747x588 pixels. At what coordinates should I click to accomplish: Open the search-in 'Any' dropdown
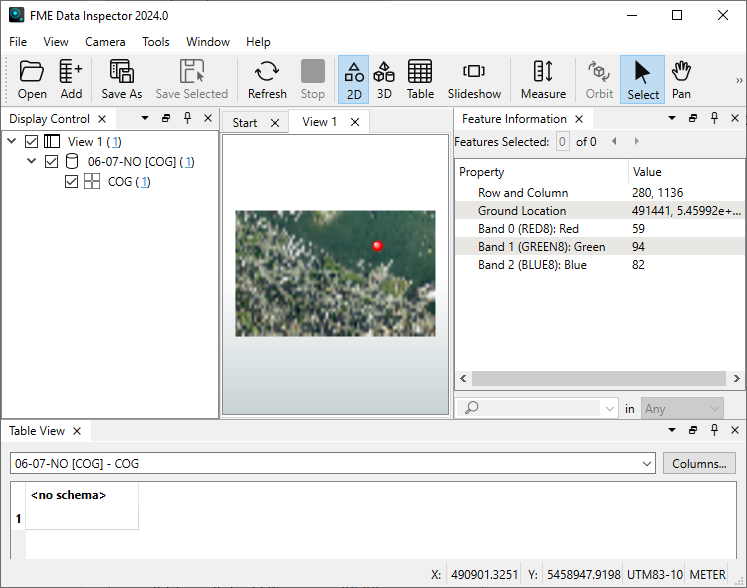(684, 408)
